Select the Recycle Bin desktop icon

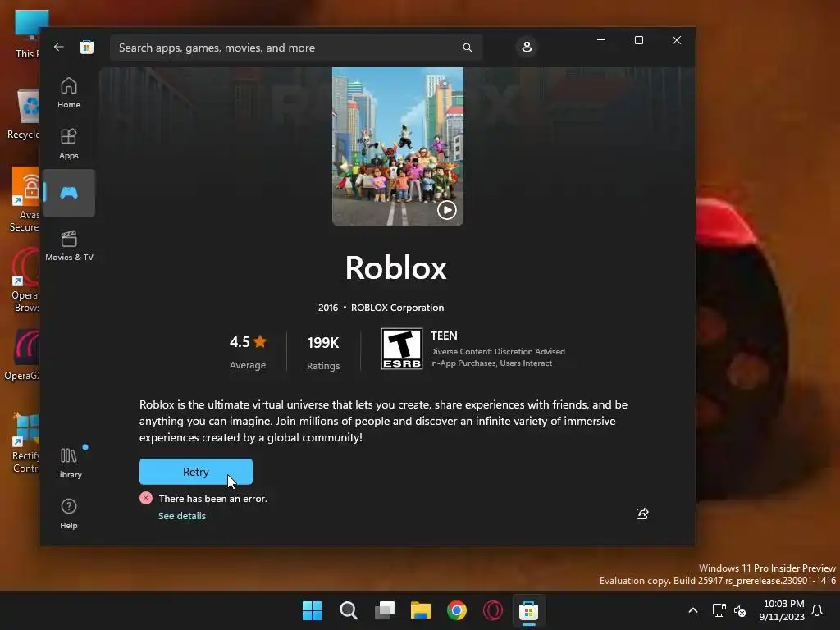(23, 115)
